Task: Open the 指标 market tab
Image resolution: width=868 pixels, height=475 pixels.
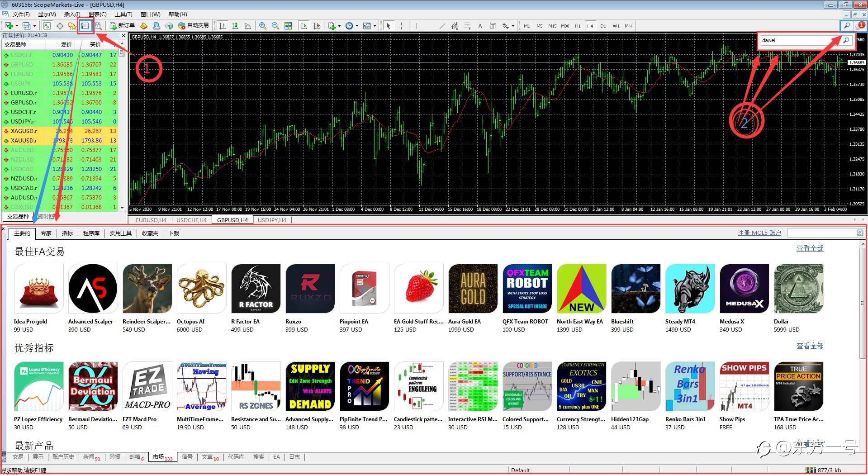Action: [67, 233]
